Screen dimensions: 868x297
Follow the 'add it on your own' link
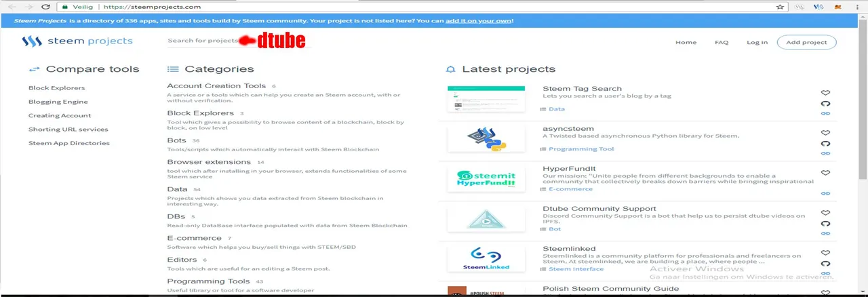(x=479, y=20)
